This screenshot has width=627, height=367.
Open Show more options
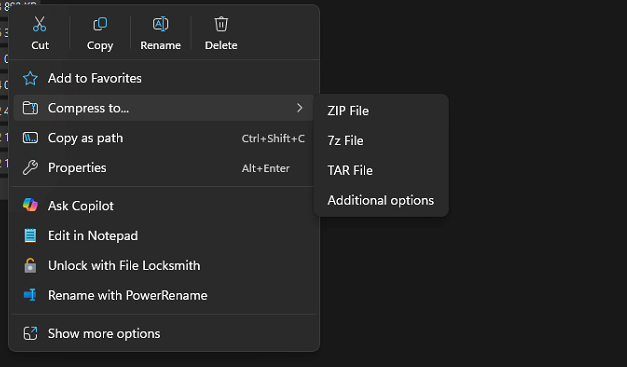[x=163, y=333]
